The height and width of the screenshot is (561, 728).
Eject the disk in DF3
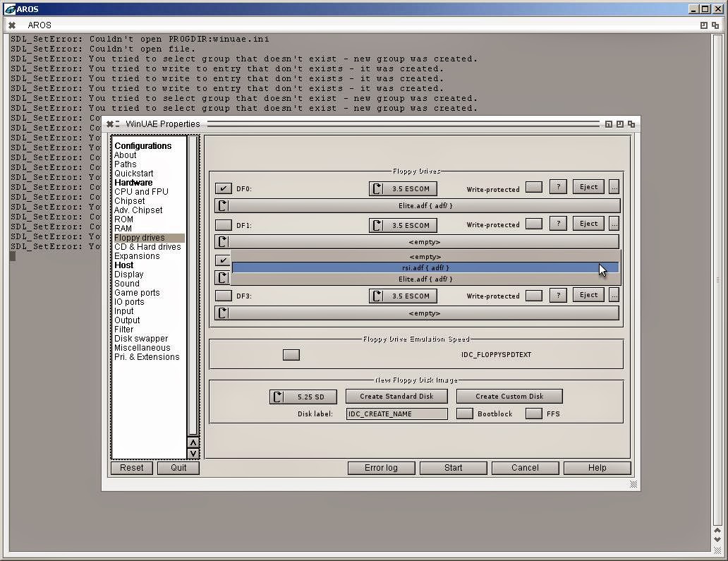pyautogui.click(x=588, y=295)
